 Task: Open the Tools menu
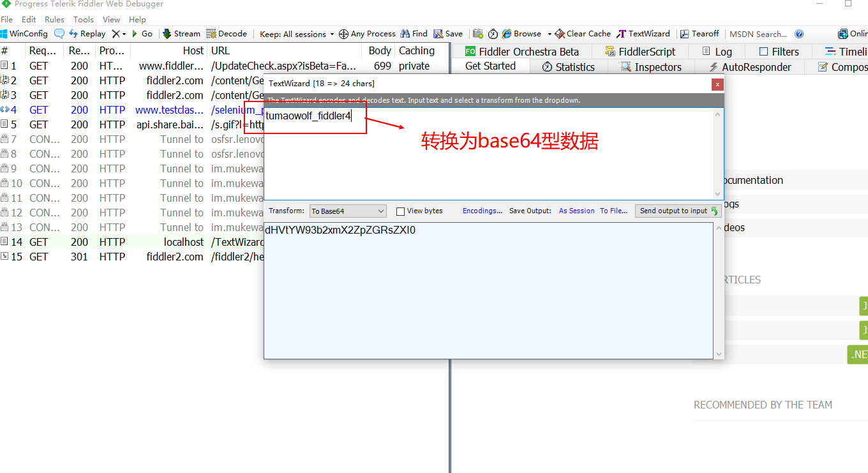click(83, 19)
